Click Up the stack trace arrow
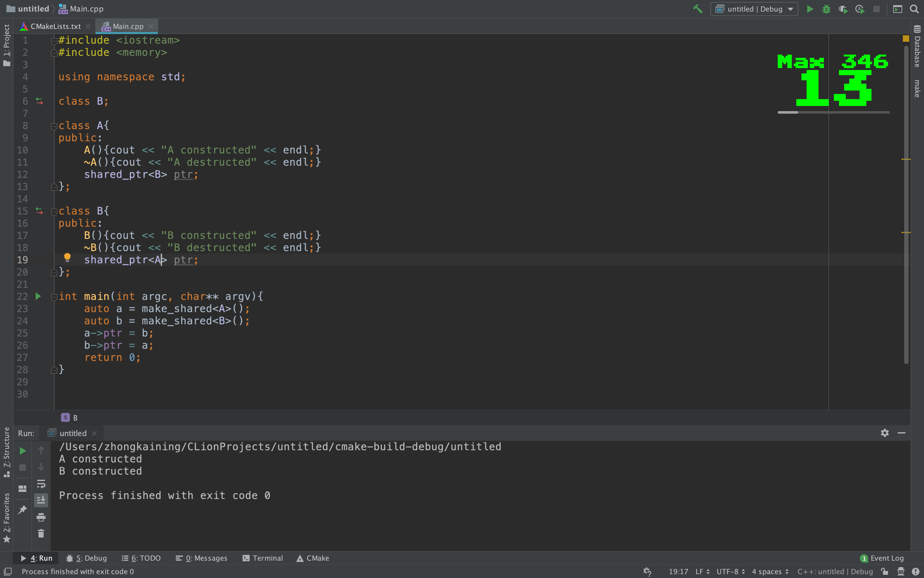The width and height of the screenshot is (924, 578). coord(41,450)
